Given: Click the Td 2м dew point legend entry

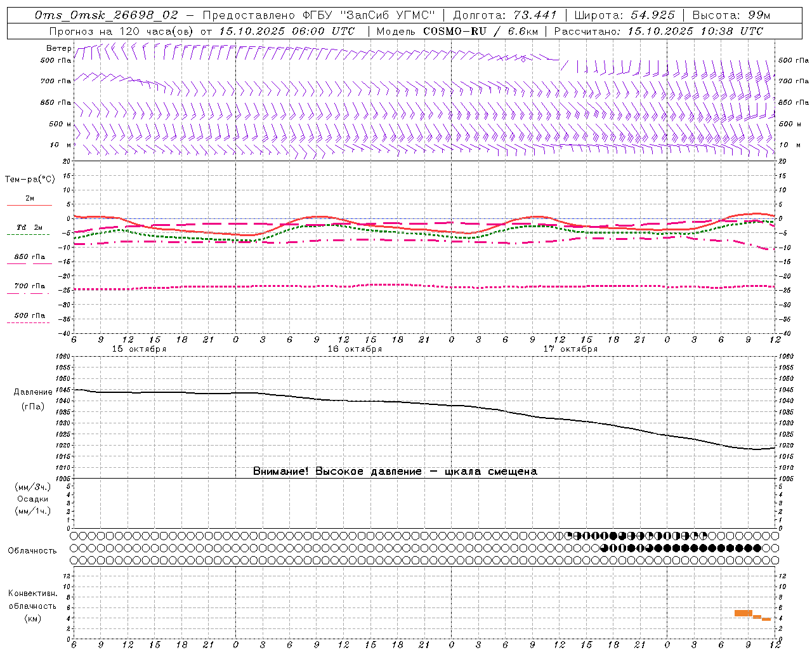Looking at the screenshot, I should (x=30, y=227).
